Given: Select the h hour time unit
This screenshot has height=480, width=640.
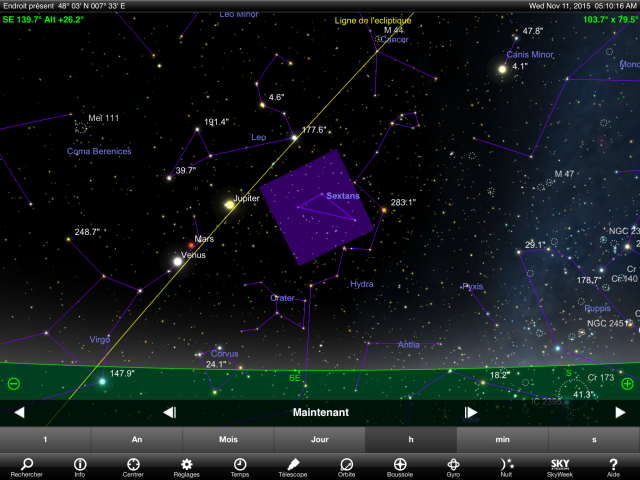Looking at the screenshot, I should [x=411, y=440].
